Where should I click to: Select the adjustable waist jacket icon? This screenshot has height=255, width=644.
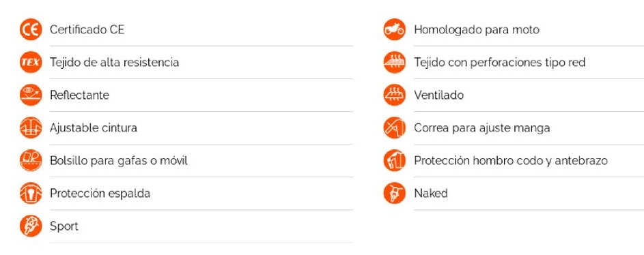click(x=31, y=128)
